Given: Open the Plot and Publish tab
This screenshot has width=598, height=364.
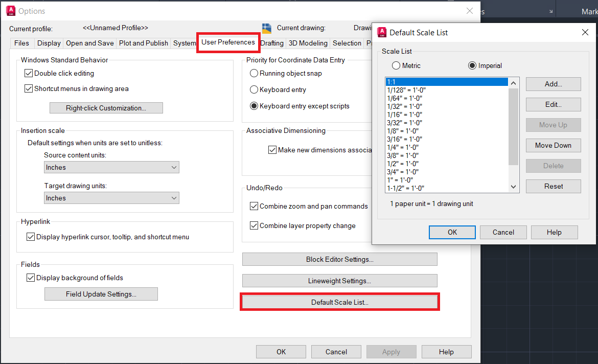Looking at the screenshot, I should (x=143, y=43).
